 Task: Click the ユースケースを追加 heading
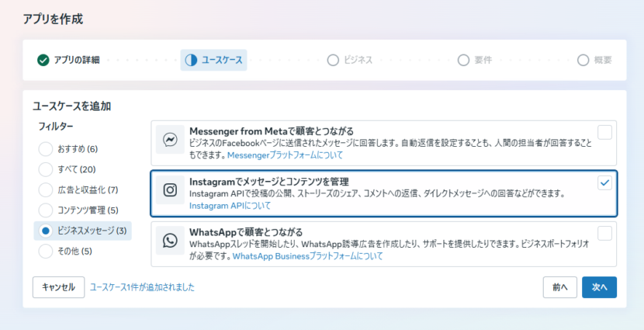(72, 106)
